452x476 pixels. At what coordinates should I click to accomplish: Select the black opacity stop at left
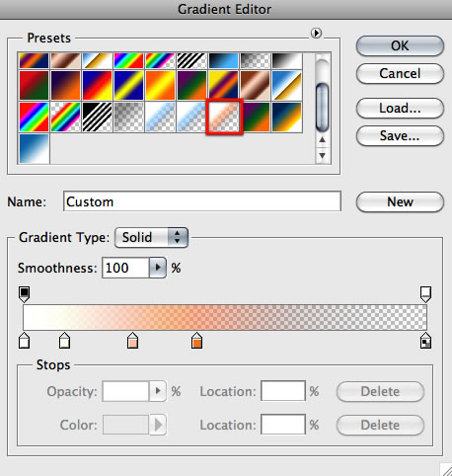click(24, 294)
